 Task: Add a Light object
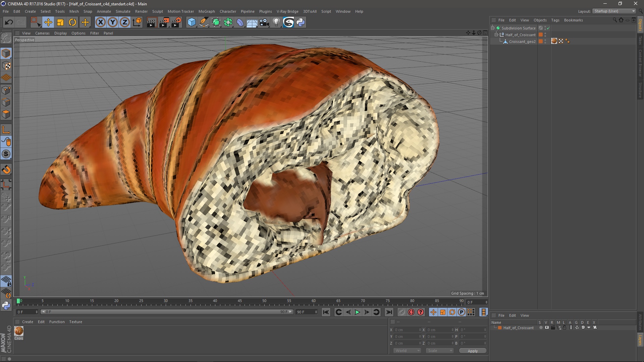276,22
